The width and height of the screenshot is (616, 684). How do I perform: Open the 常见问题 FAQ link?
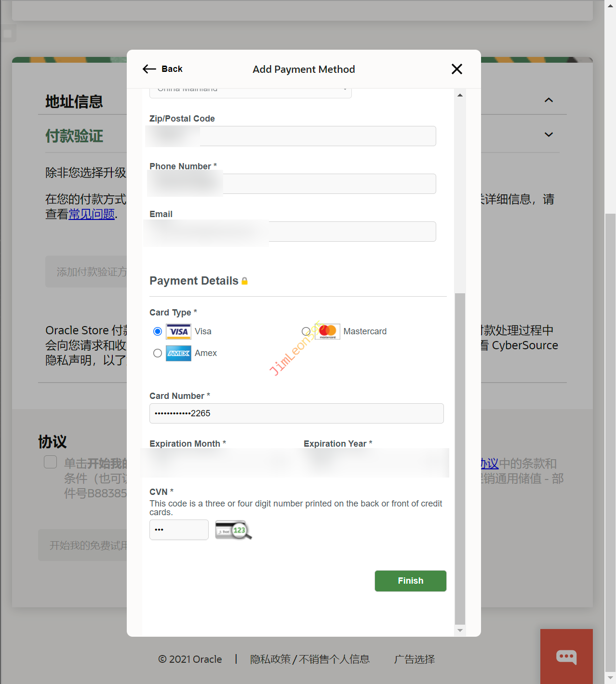point(92,214)
